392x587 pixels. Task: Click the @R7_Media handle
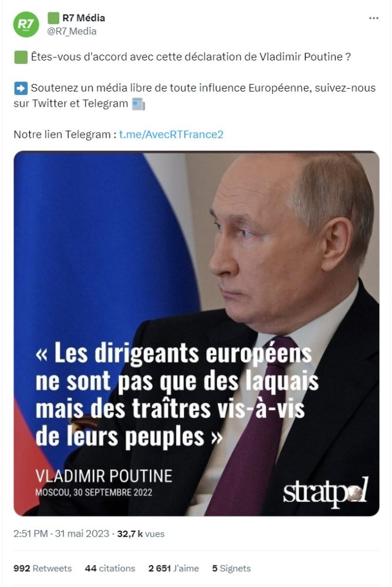click(x=72, y=31)
